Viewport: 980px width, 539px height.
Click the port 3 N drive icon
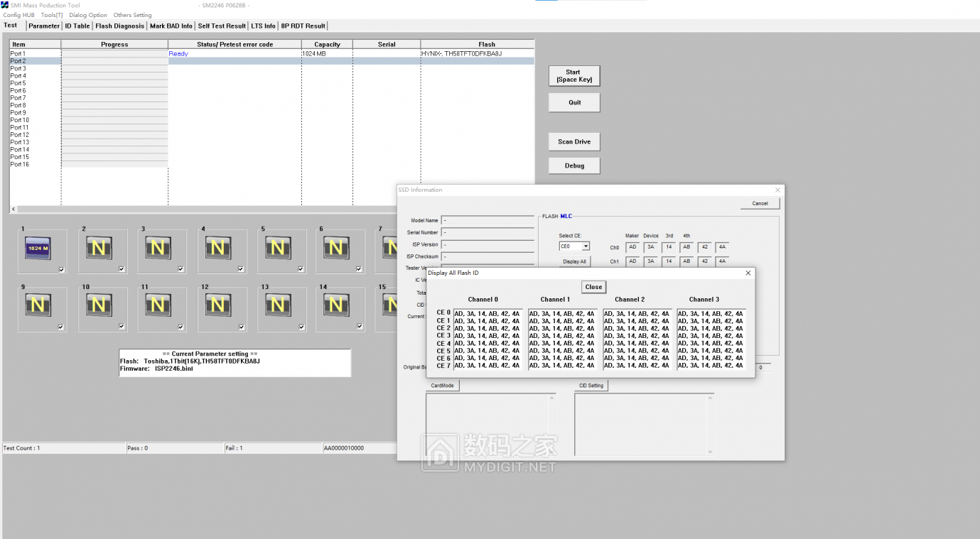point(158,248)
